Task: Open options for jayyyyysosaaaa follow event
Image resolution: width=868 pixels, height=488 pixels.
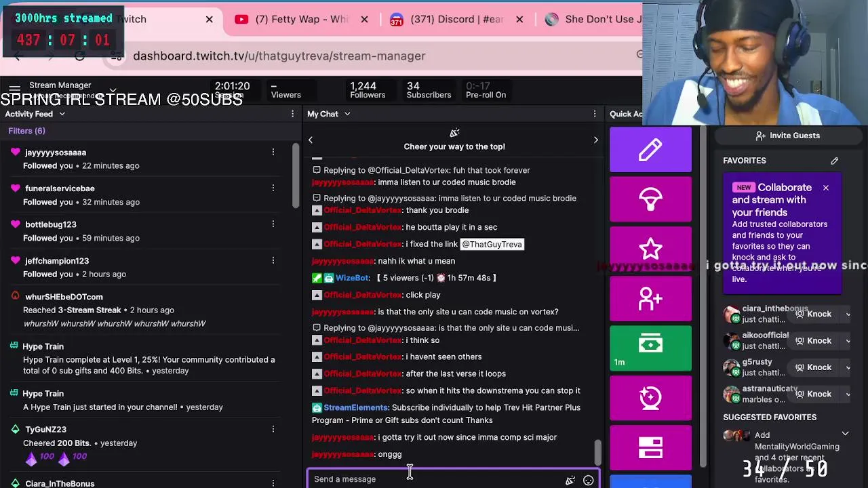Action: point(273,152)
